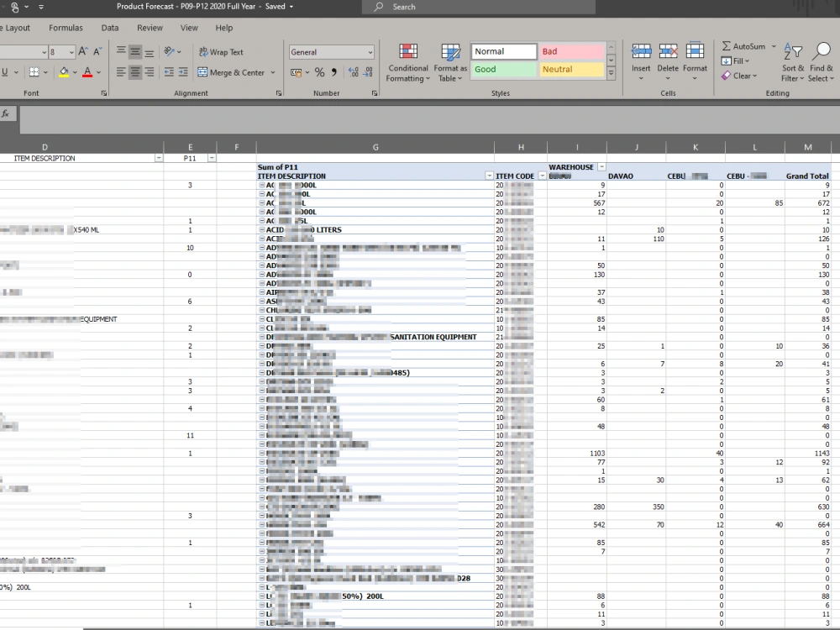The height and width of the screenshot is (630, 840).
Task: Click Accounting Number Format icon
Action: click(296, 71)
